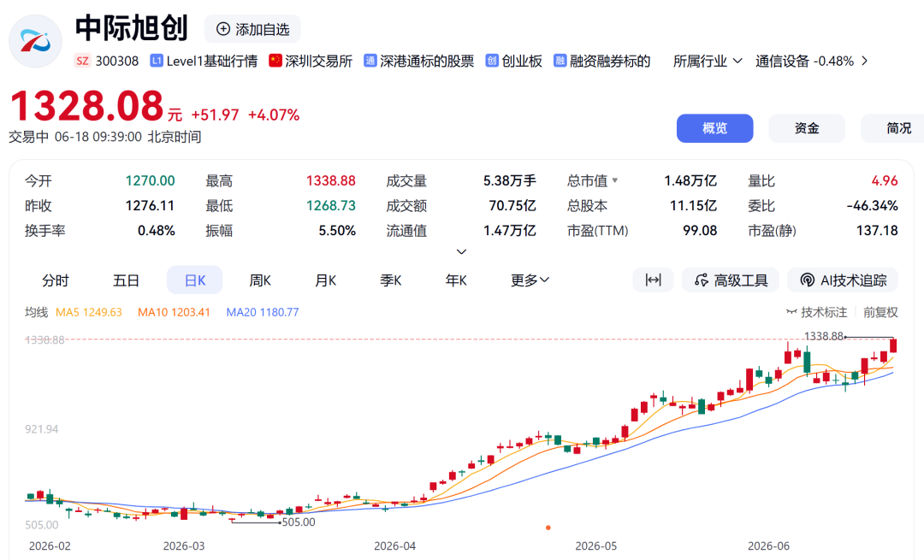
Task: Select the 日K chart tab
Action: click(195, 280)
